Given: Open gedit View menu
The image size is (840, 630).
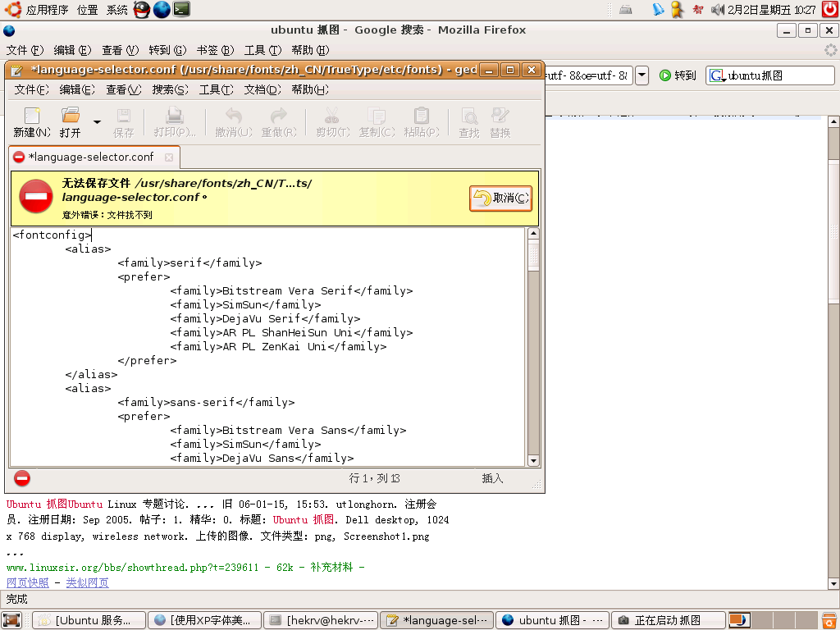Looking at the screenshot, I should click(x=123, y=89).
